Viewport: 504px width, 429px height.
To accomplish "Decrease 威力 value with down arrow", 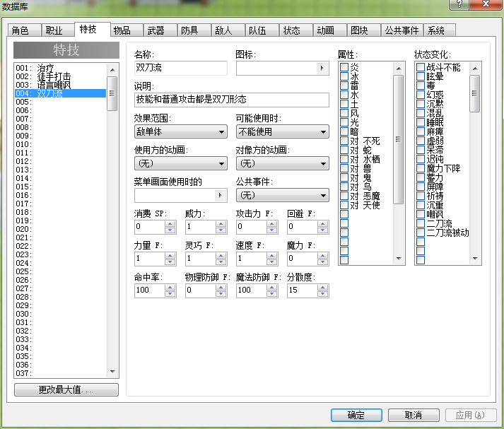I will (x=221, y=230).
